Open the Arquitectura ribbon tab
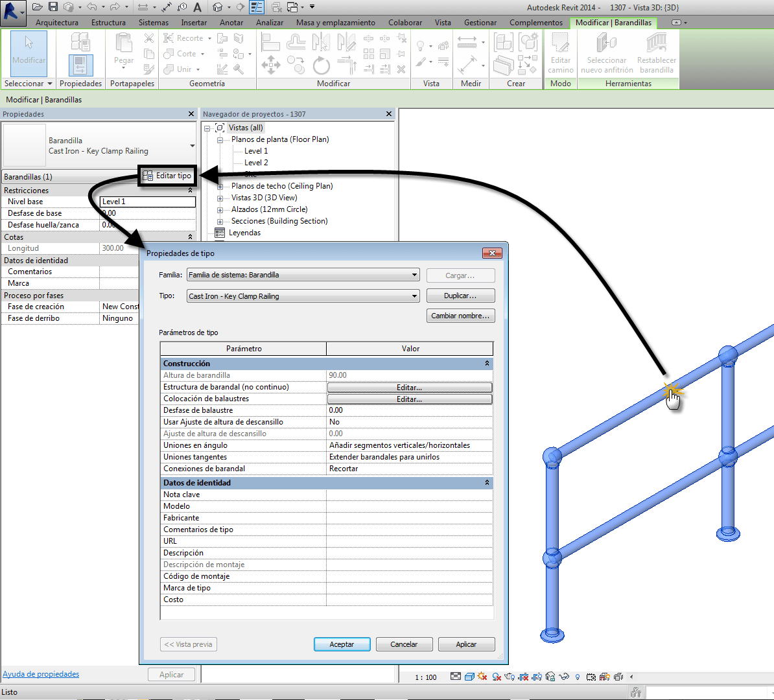 click(57, 23)
